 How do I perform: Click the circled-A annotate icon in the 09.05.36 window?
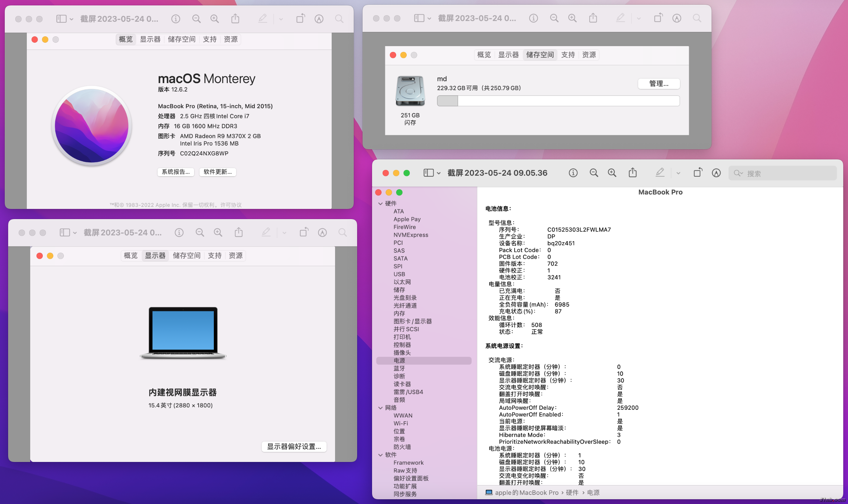click(716, 173)
